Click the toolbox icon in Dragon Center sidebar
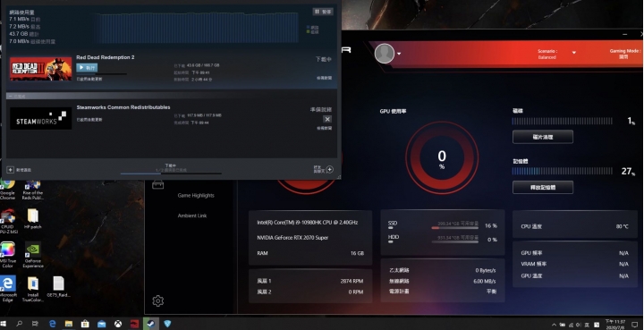This screenshot has height=330, width=644. point(157,185)
